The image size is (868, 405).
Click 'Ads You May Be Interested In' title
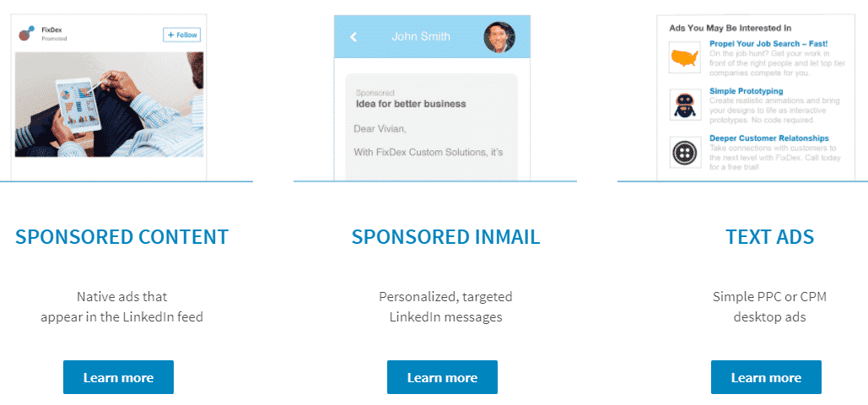730,28
